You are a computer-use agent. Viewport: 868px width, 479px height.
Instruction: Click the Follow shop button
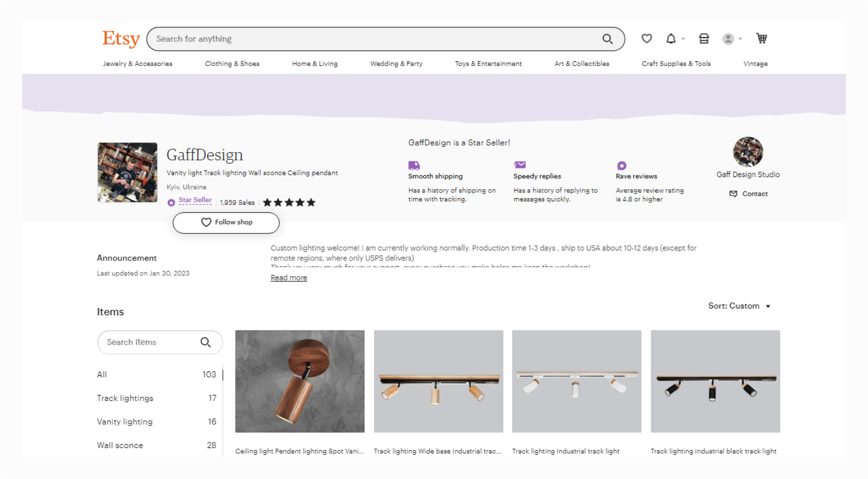click(226, 222)
